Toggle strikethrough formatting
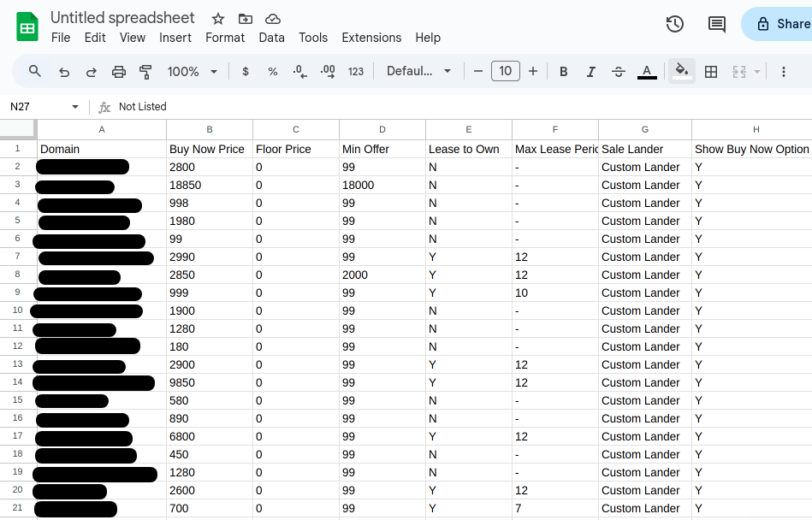The width and height of the screenshot is (812, 520). tap(619, 72)
